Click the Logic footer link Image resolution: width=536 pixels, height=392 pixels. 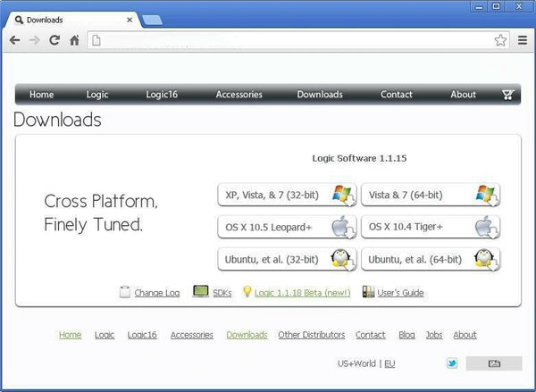pos(105,335)
